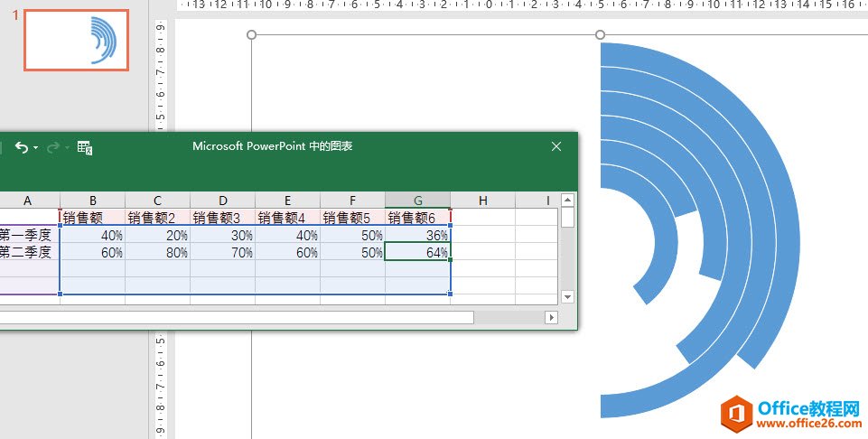This screenshot has width=868, height=439.
Task: Click the Redo arrow icon
Action: [x=52, y=147]
